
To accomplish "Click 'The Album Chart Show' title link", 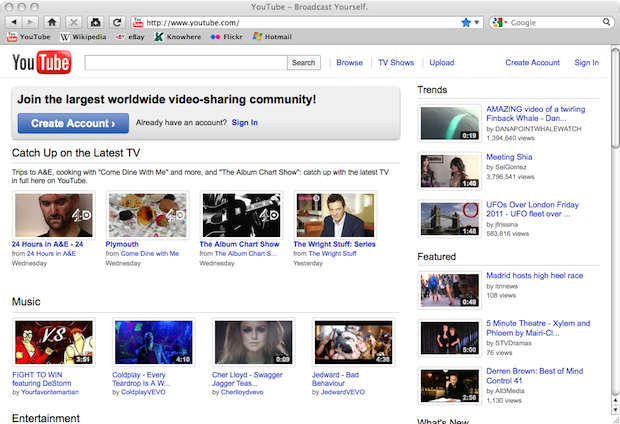I will pyautogui.click(x=239, y=244).
